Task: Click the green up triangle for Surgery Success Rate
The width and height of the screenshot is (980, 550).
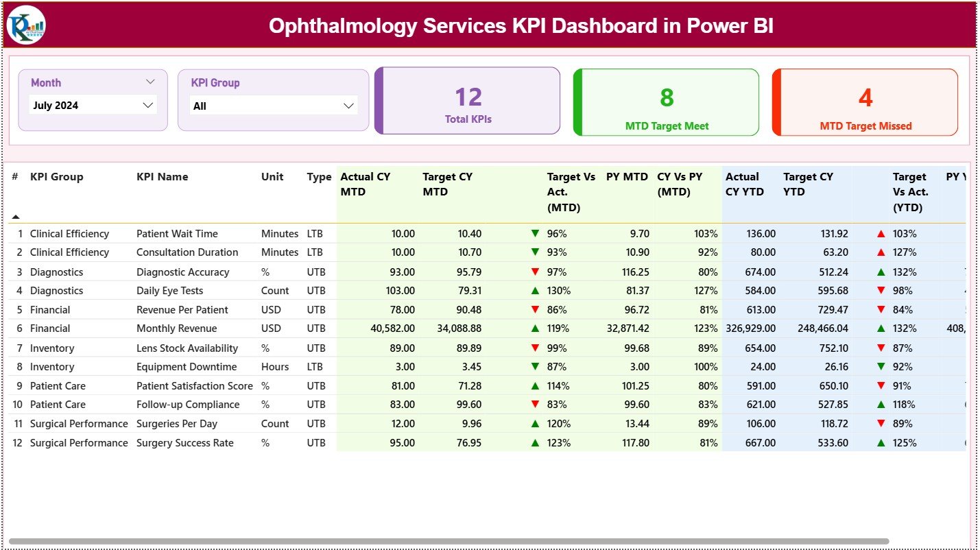Action: (x=536, y=442)
